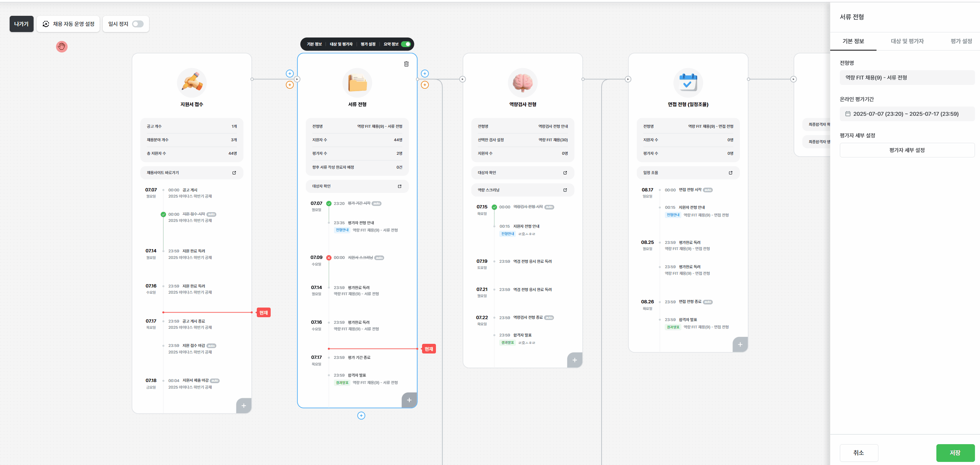Screen dimensions: 980x465
Task: Open 역량 스크리닝 external link icon
Action: point(565,190)
